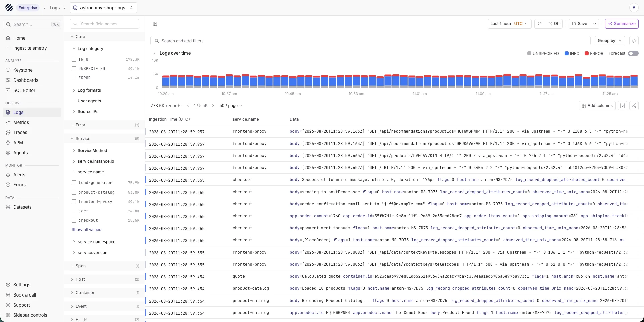Open the astronomy-shop-logs dataset dropdown
Screen dimensions: 644x322
pos(103,8)
